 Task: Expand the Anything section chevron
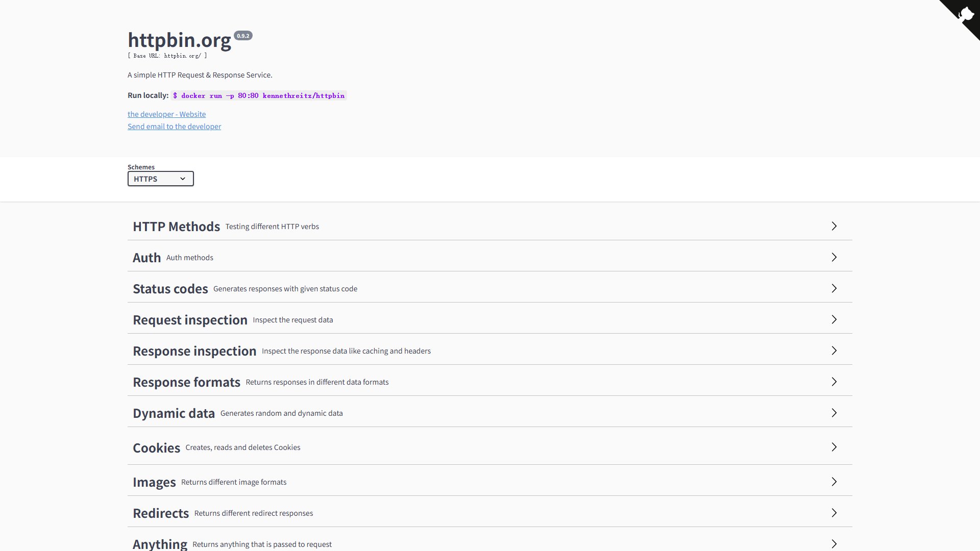point(834,544)
